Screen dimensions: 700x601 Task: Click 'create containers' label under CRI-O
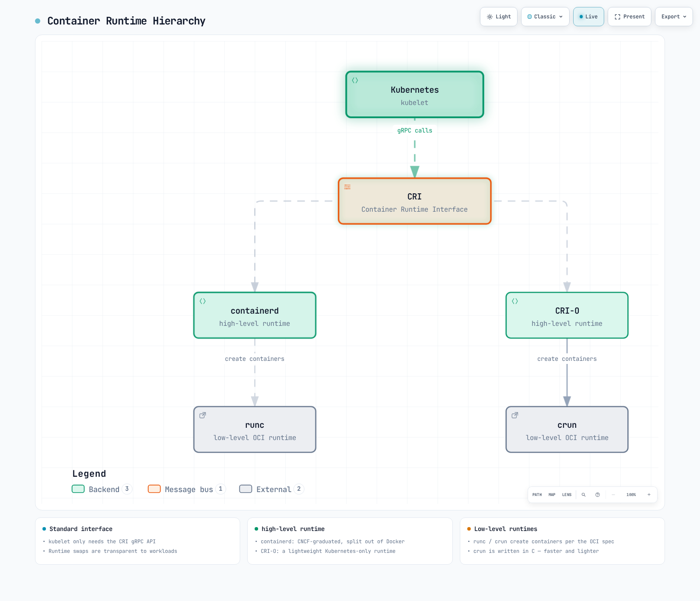point(567,359)
